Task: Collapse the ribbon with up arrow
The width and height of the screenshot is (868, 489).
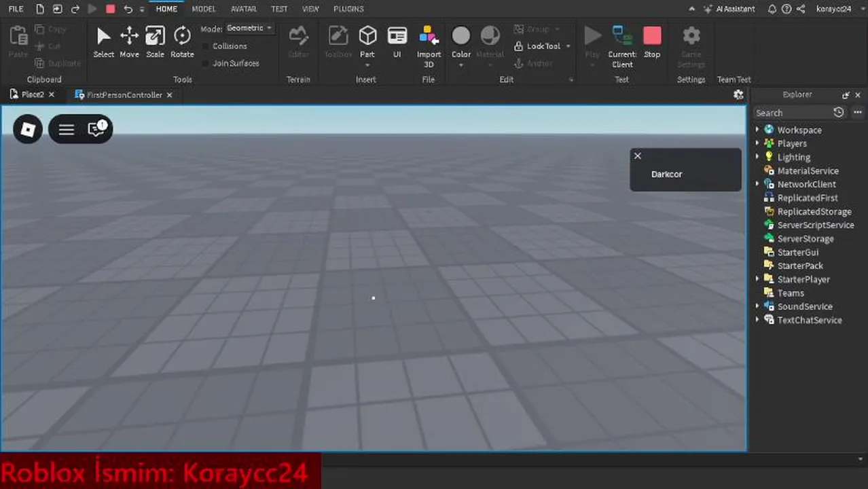Action: pyautogui.click(x=692, y=9)
